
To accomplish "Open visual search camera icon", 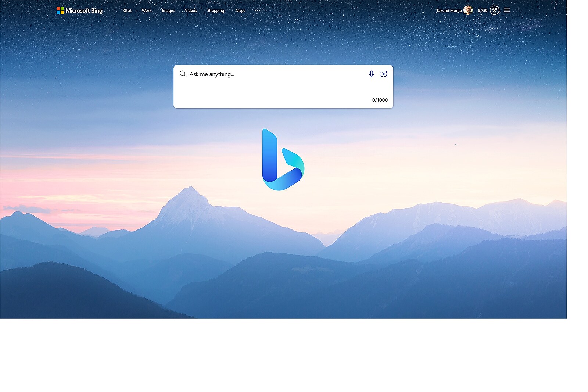I will [384, 74].
